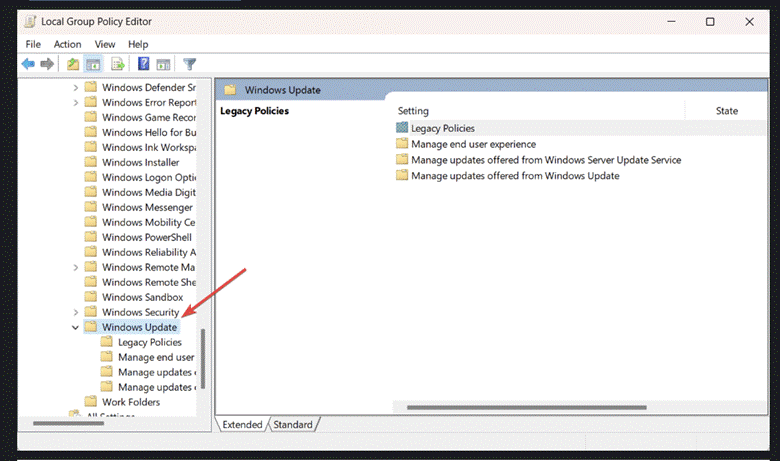Viewport: 780px width, 461px height.
Task: Toggle Show/Hide Action Pane icon
Action: pyautogui.click(x=163, y=64)
